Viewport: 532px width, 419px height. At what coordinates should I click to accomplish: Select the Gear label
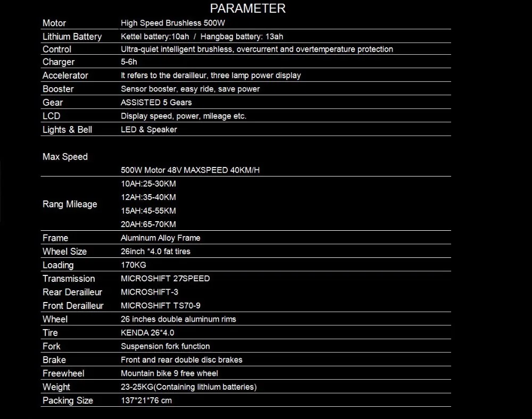[x=53, y=103]
